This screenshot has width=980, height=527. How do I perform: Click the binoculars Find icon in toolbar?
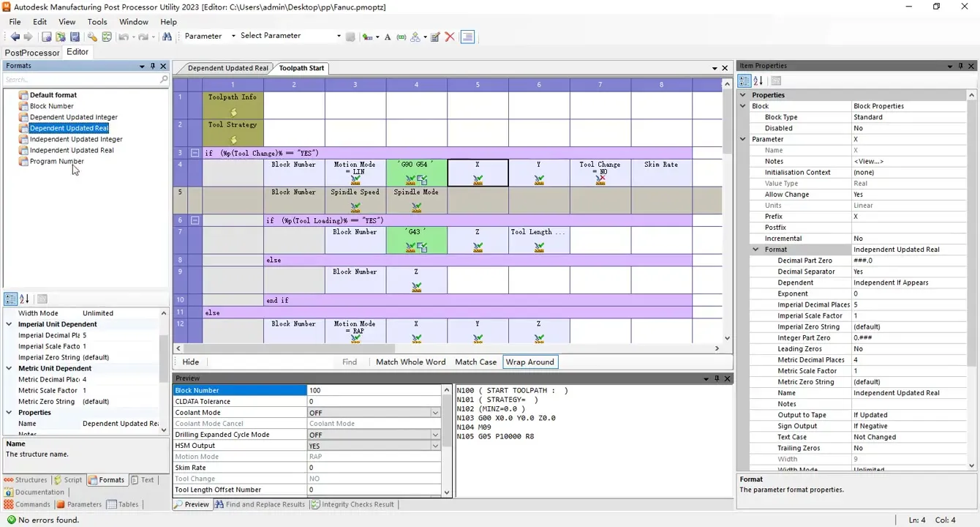(167, 37)
